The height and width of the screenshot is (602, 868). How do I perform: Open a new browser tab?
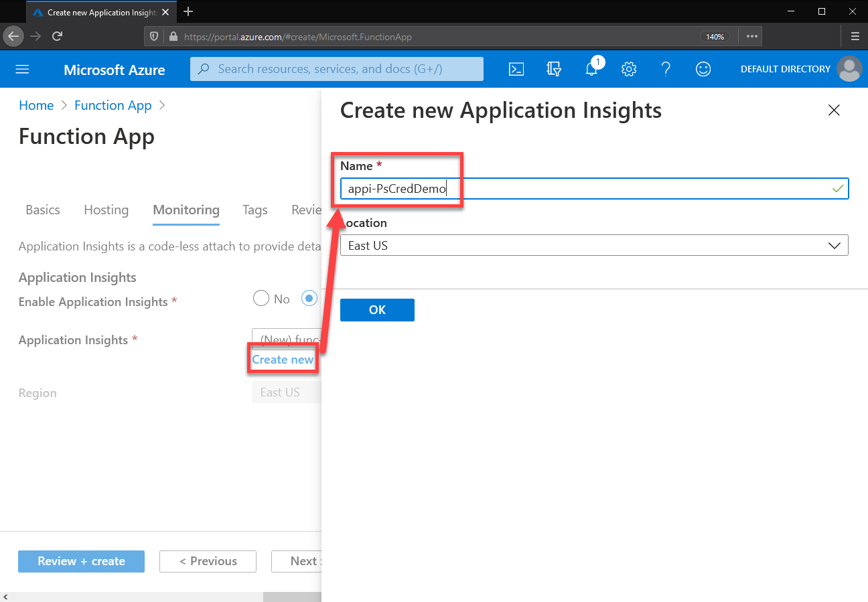[x=188, y=11]
